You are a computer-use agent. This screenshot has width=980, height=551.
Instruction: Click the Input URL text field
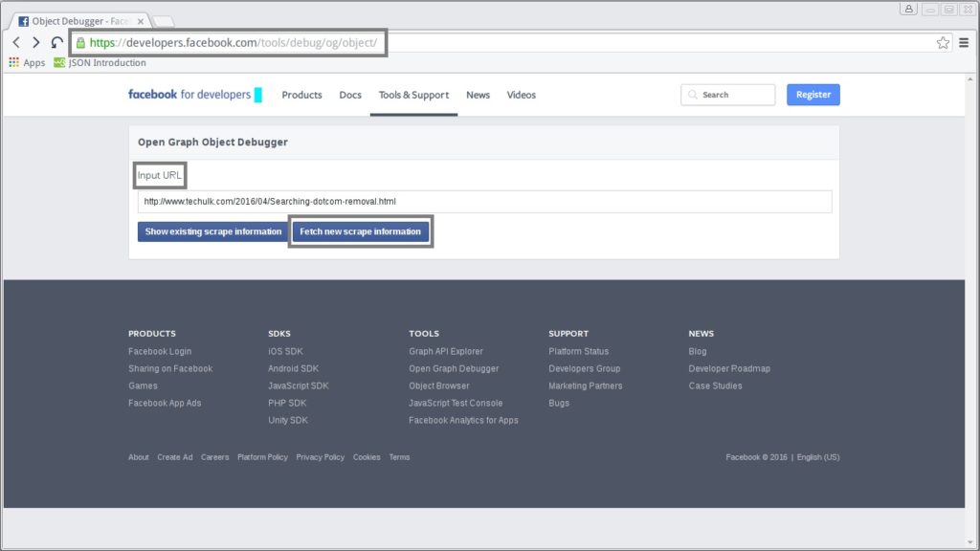(x=484, y=202)
